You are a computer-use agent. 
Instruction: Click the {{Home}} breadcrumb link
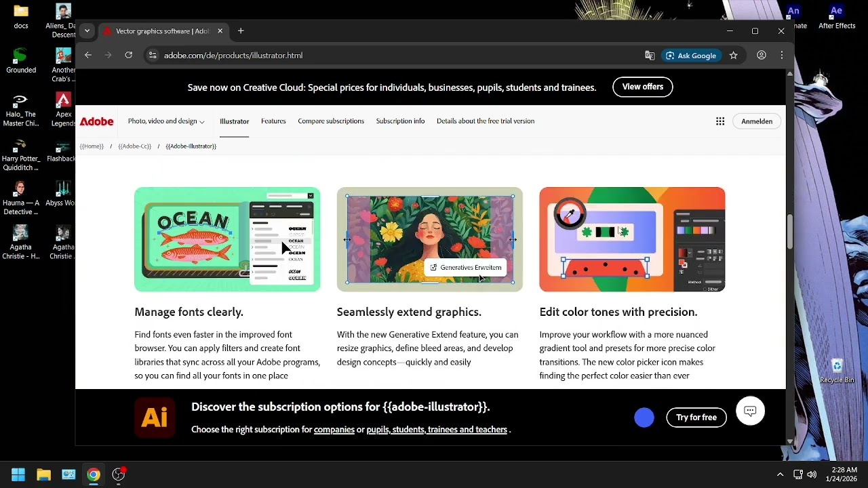(92, 146)
